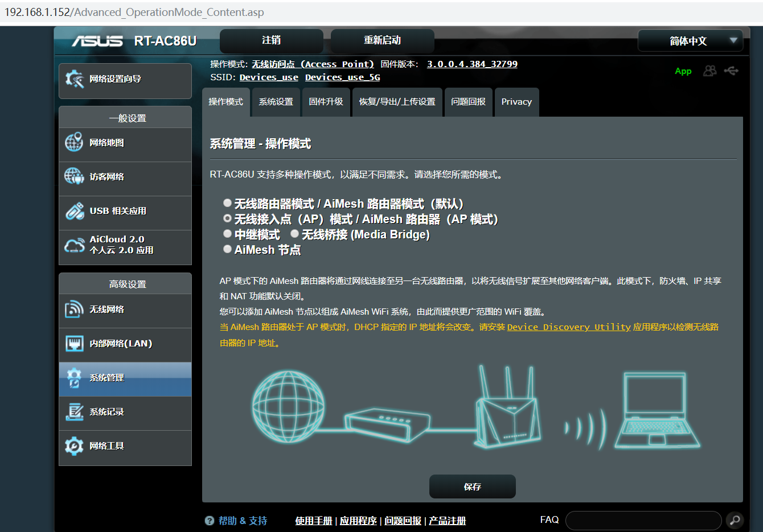Open the Device Discovery Utility link
The height and width of the screenshot is (532, 763).
pos(569,327)
